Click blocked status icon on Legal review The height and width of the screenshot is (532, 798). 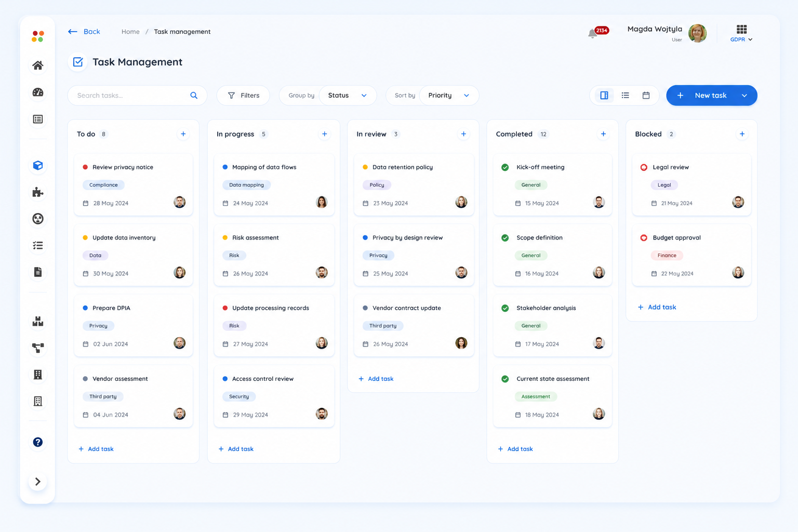coord(644,167)
